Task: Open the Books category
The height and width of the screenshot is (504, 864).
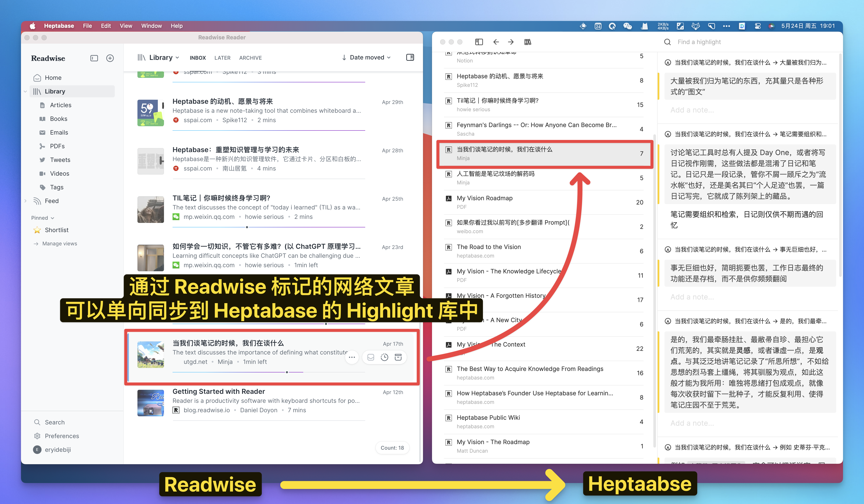Action: point(59,119)
